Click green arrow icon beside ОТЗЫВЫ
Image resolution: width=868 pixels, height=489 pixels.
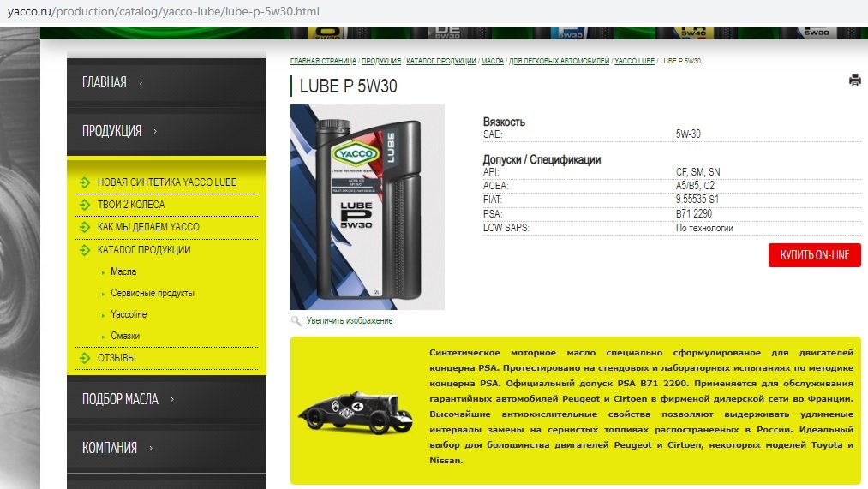85,358
